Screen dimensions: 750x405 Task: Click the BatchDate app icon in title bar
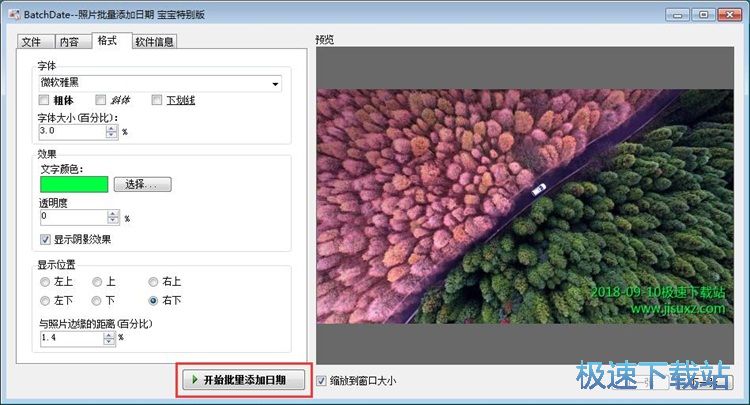pos(14,14)
